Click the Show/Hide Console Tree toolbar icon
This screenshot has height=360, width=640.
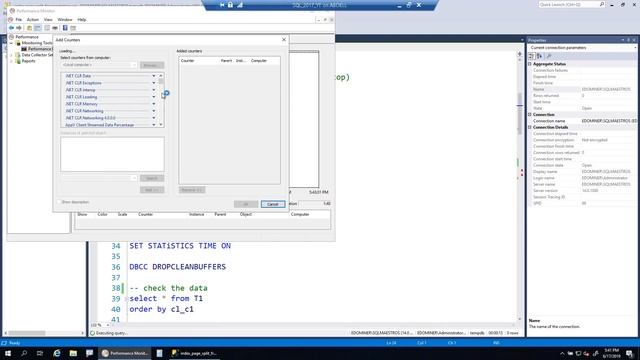click(38, 28)
